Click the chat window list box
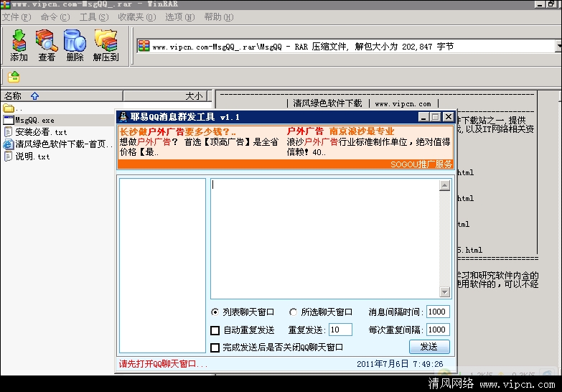Screen dimensions: 562x392 click(162, 266)
